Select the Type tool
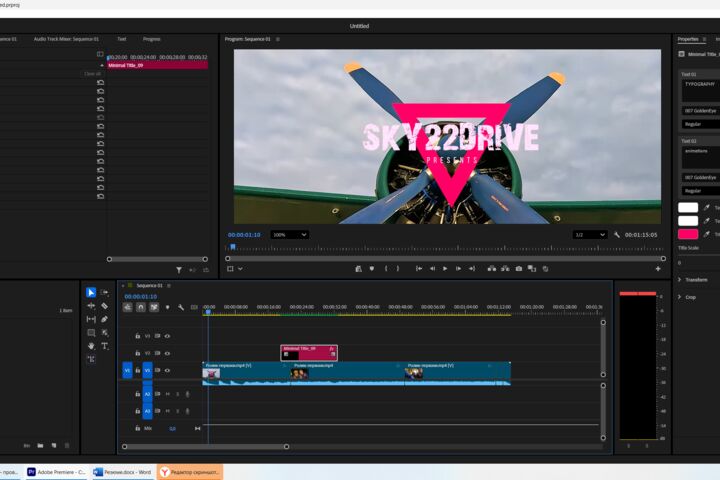Viewport: 720px width, 480px height. pyautogui.click(x=105, y=346)
